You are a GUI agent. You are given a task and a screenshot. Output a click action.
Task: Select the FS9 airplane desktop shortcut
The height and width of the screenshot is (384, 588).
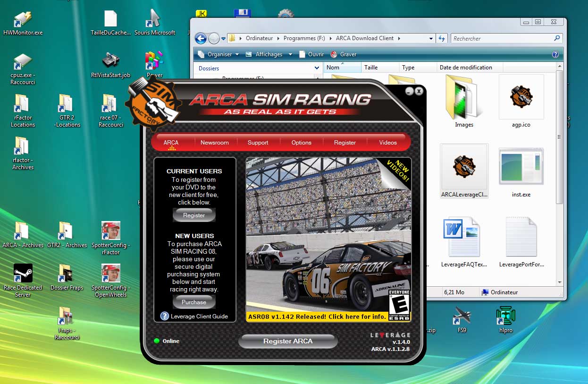(462, 320)
